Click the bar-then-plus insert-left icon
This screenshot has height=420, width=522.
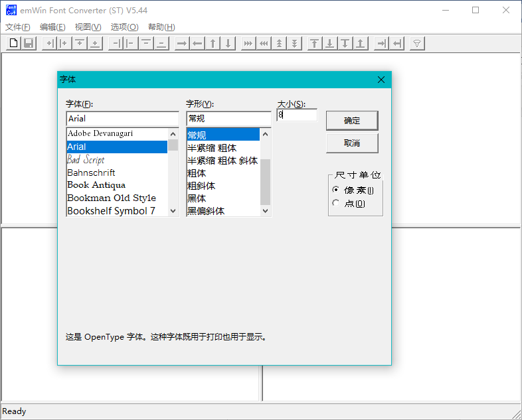coord(64,43)
